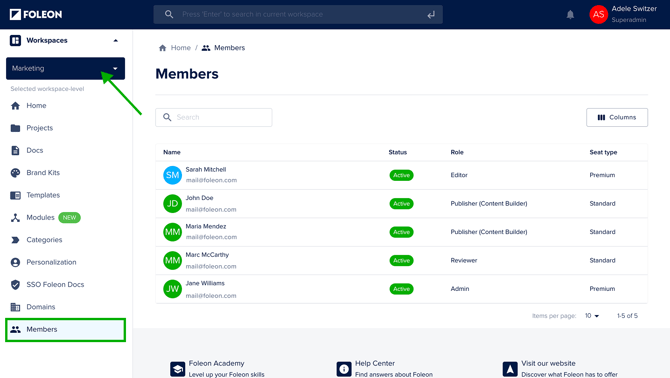Image resolution: width=670 pixels, height=378 pixels.
Task: Focus the members Search input
Action: point(214,117)
